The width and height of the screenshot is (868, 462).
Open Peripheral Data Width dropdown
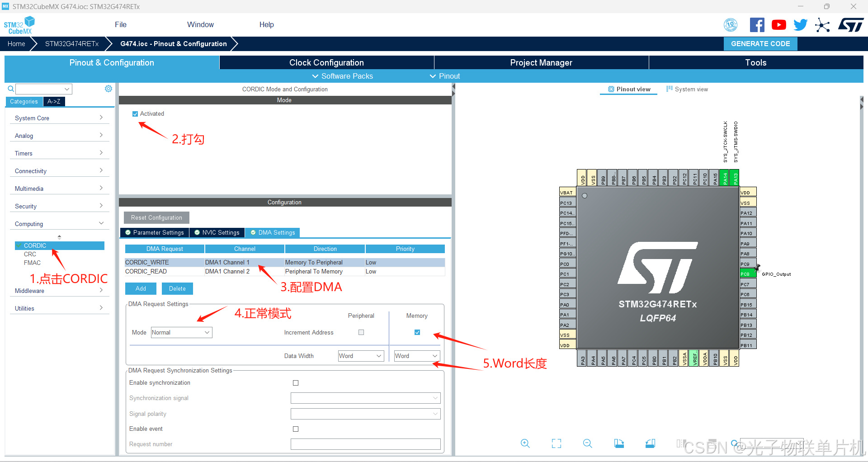pyautogui.click(x=361, y=356)
